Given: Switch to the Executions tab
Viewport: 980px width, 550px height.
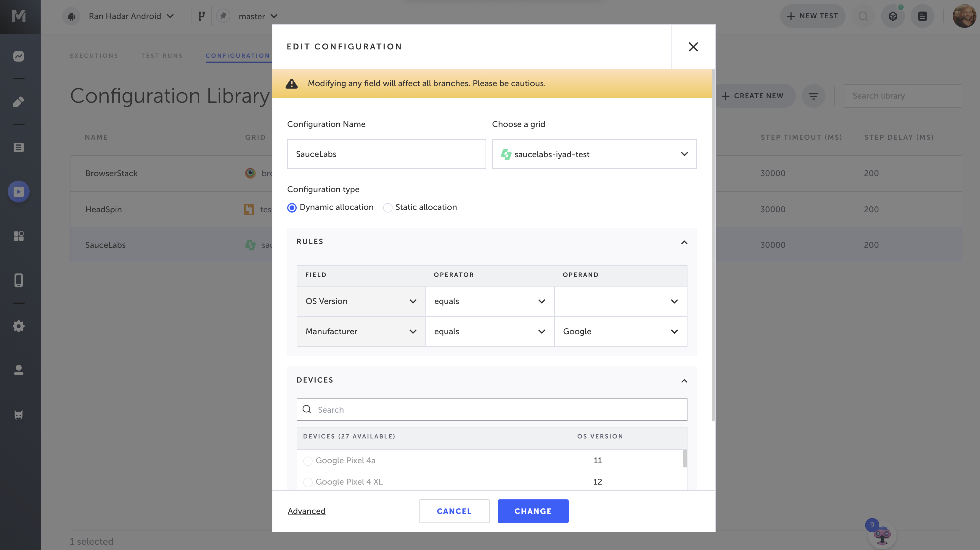Looking at the screenshot, I should [94, 56].
